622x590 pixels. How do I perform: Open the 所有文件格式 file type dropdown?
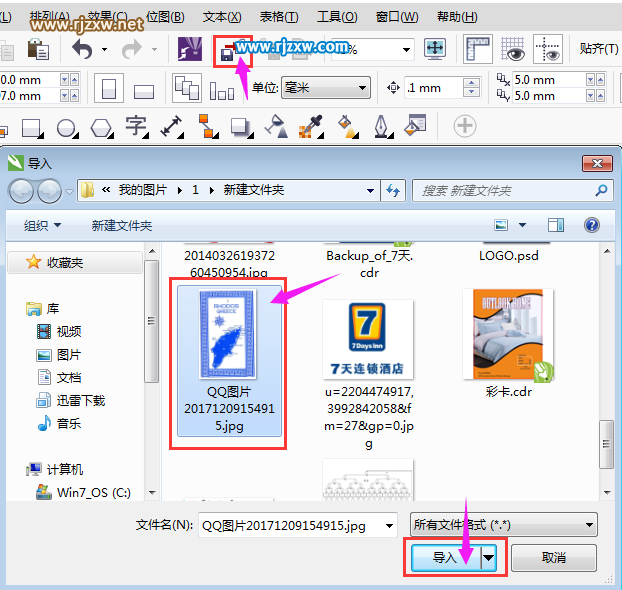pos(503,525)
